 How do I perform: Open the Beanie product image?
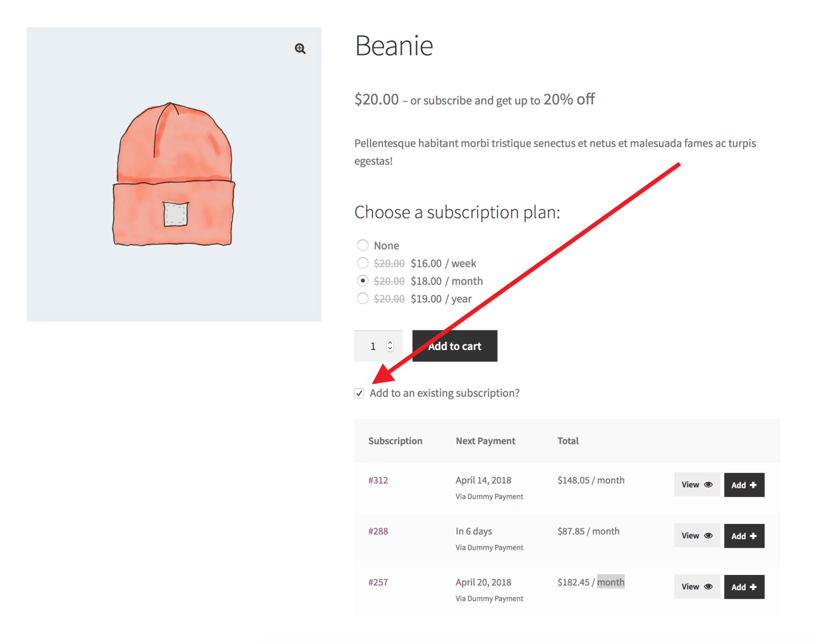[x=174, y=174]
